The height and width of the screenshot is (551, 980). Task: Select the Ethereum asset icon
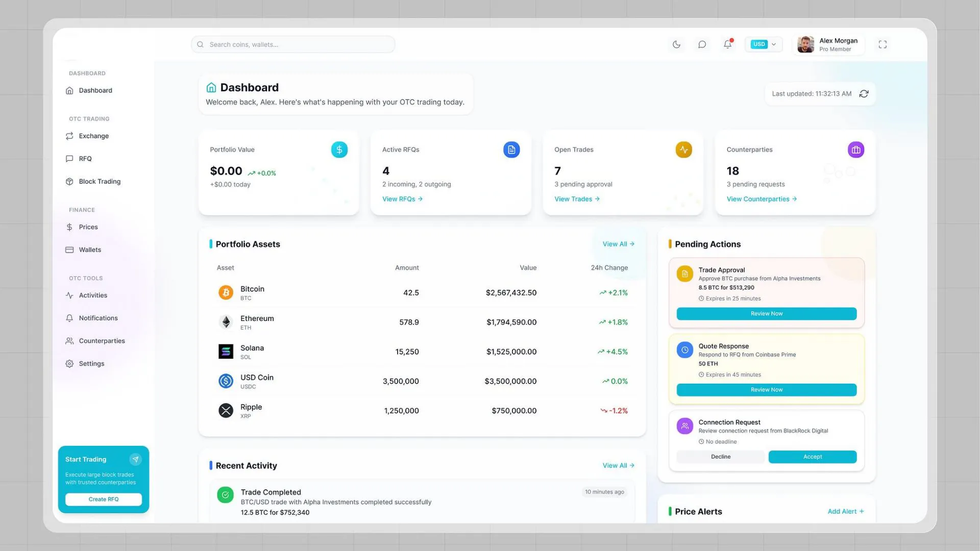pos(226,322)
